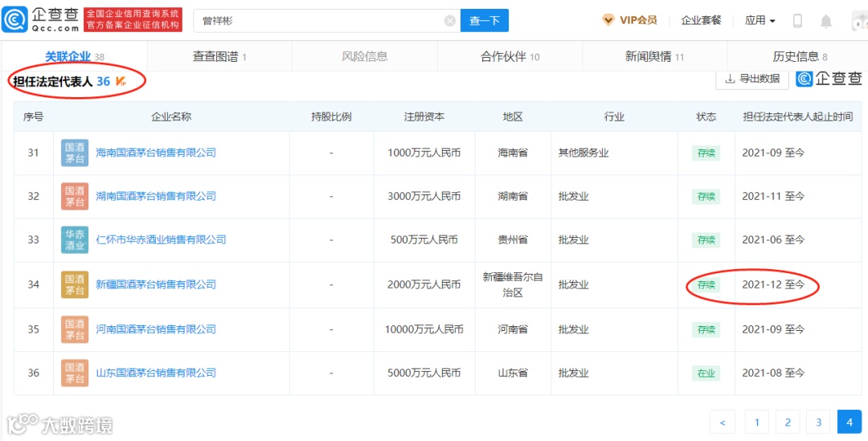Expand the 应用 dropdown

pyautogui.click(x=760, y=20)
